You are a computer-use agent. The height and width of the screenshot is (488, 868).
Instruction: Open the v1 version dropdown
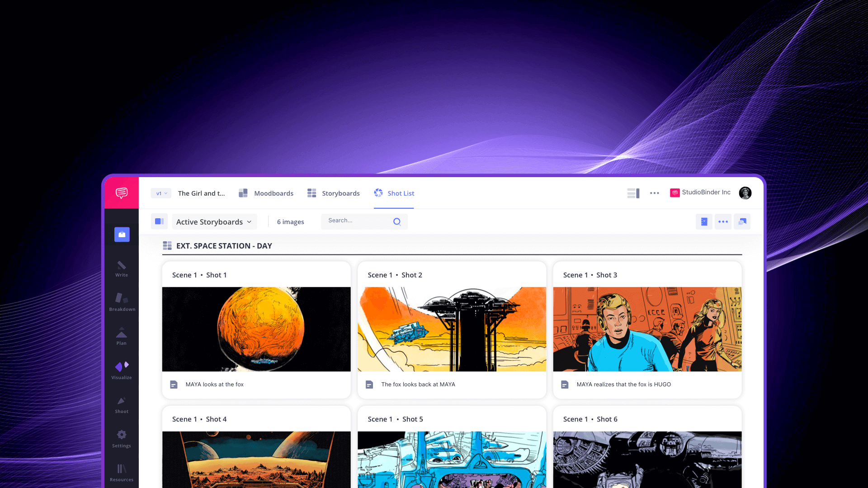coord(161,193)
